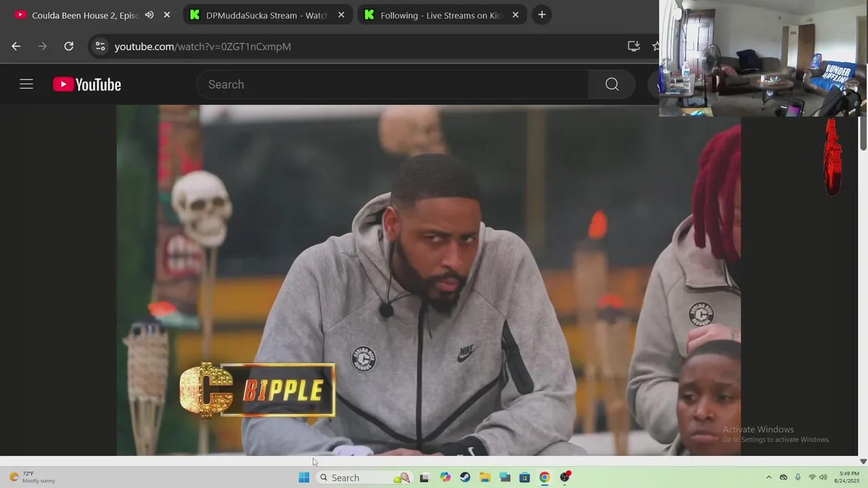
Task: Switch to the Coulda Been House 2 tab
Action: point(85,15)
